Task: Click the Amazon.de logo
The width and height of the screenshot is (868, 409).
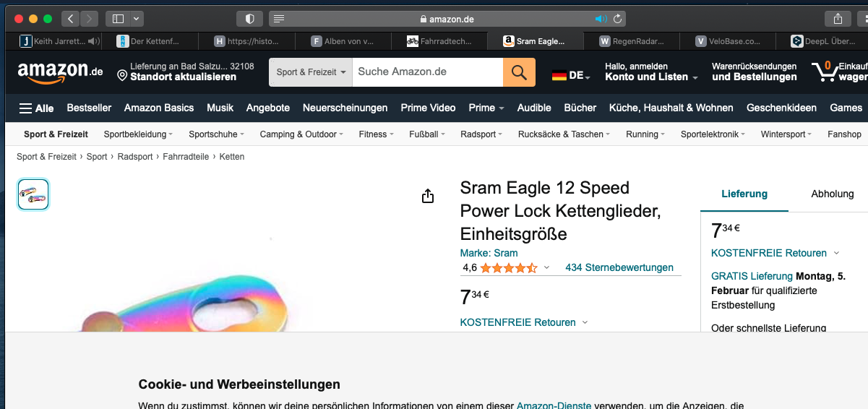Action: click(61, 71)
